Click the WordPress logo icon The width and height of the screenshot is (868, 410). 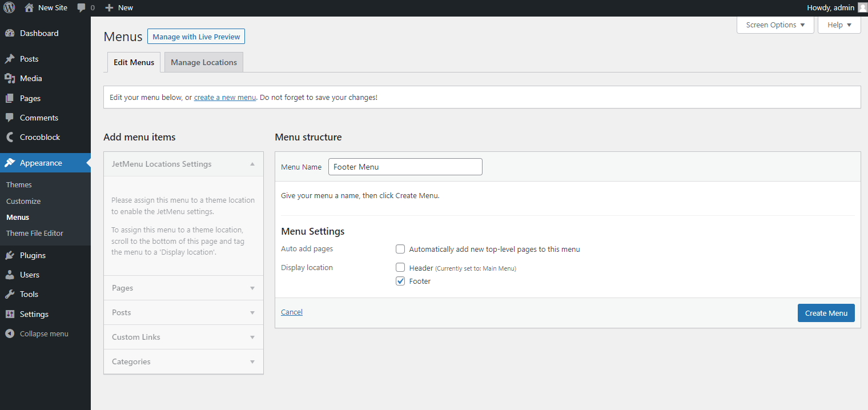[x=9, y=7]
